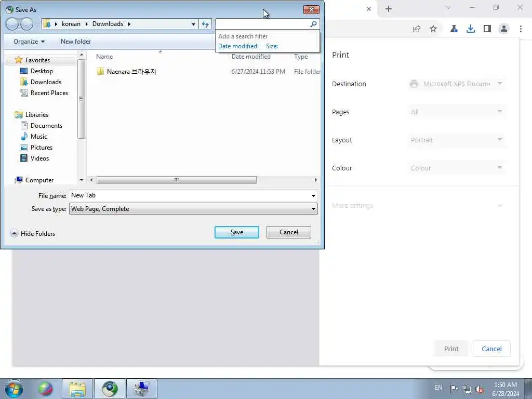Toggle the browser side panel icon
Image resolution: width=532 pixels, height=399 pixels.
click(x=487, y=29)
